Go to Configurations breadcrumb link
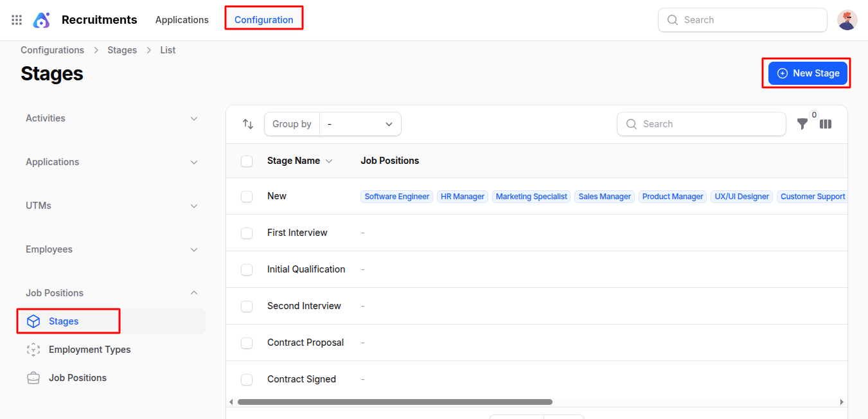Image resolution: width=868 pixels, height=419 pixels. [52, 50]
